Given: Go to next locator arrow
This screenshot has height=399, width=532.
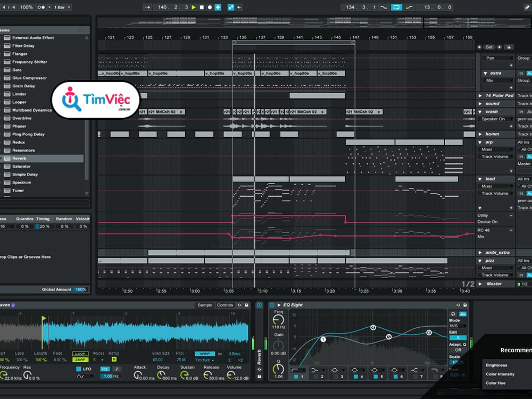Looking at the screenshot, I should 499,47.
